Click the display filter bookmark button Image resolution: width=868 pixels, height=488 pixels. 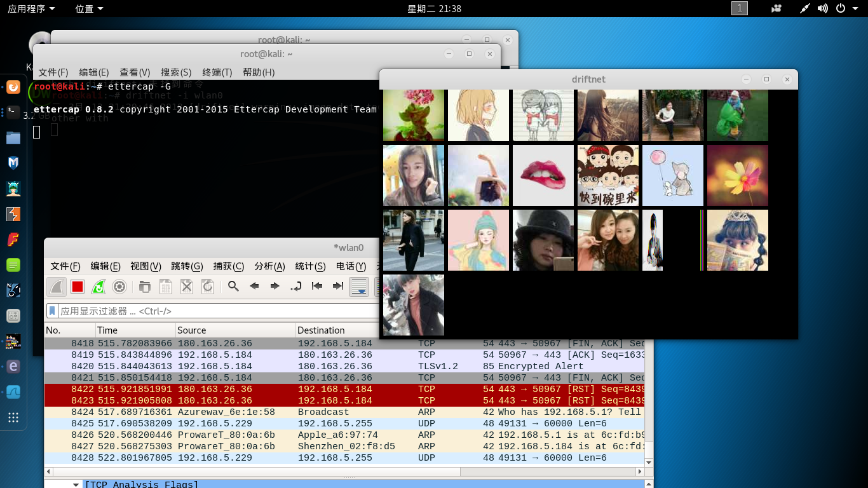point(52,311)
